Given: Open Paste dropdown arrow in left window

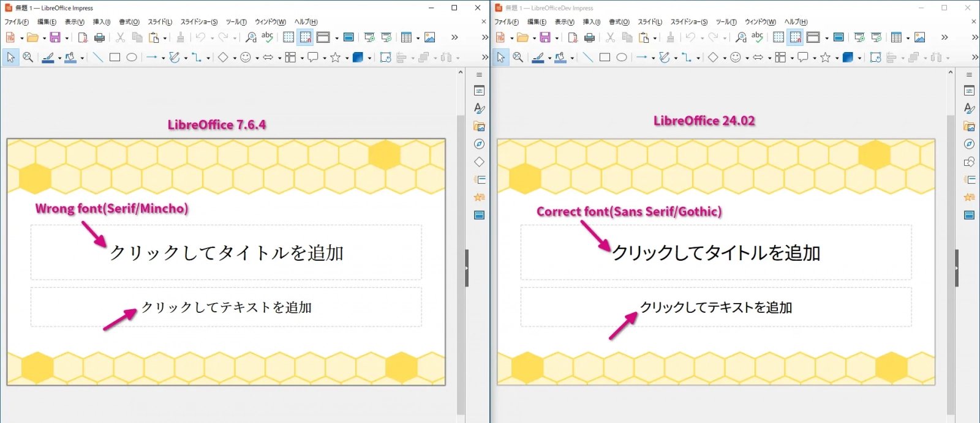Looking at the screenshot, I should [165, 38].
